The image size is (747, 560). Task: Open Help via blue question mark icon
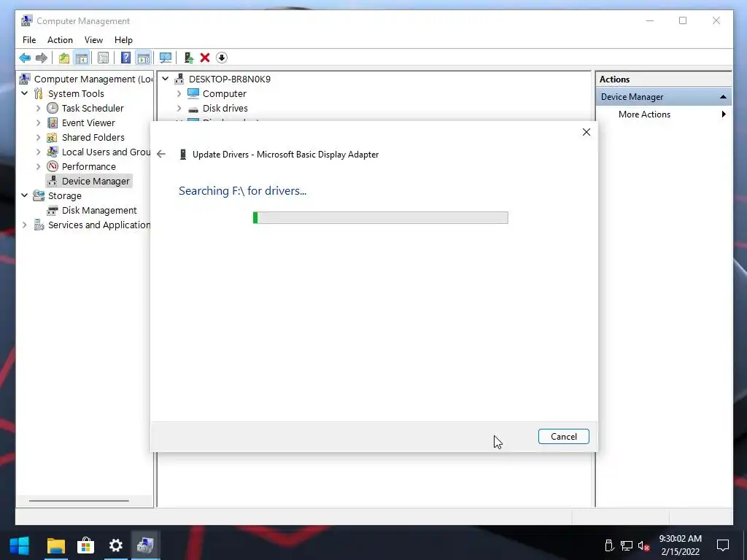point(125,58)
